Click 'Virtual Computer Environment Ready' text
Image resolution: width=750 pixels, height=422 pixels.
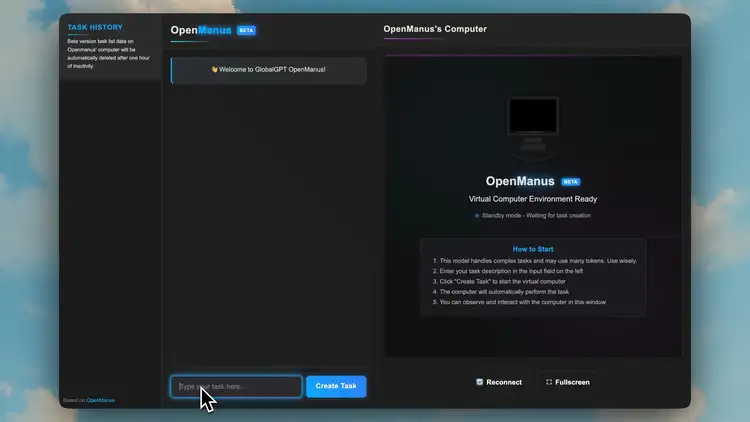[533, 199]
